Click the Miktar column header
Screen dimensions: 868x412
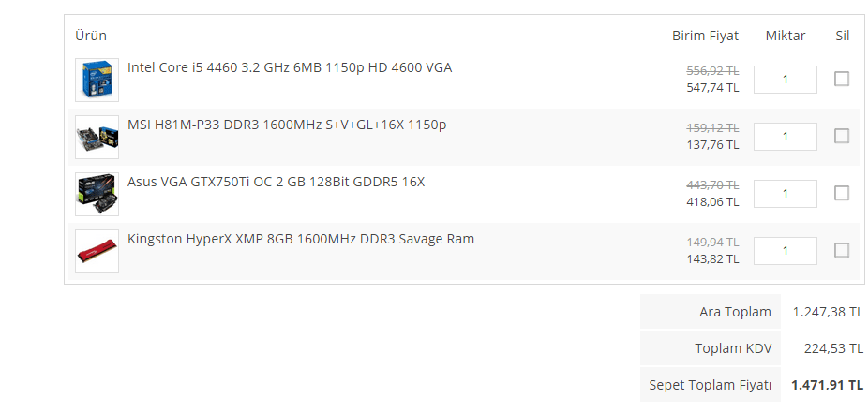pyautogui.click(x=786, y=36)
